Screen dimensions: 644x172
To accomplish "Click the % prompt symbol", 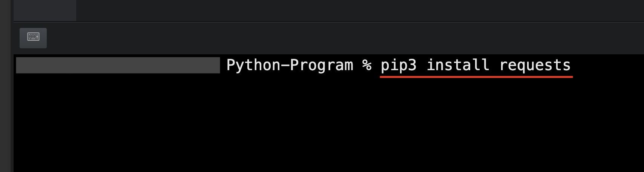I will pos(366,65).
